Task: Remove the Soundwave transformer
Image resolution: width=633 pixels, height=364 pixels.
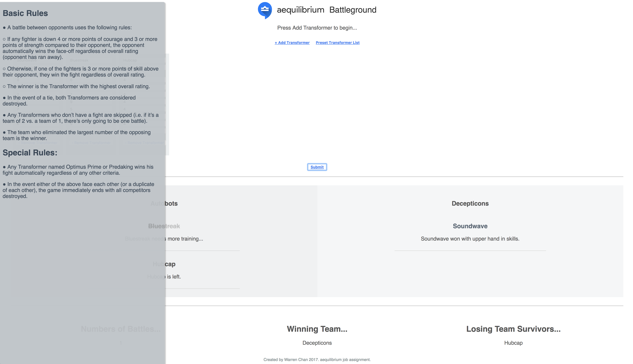Action: 38,143
